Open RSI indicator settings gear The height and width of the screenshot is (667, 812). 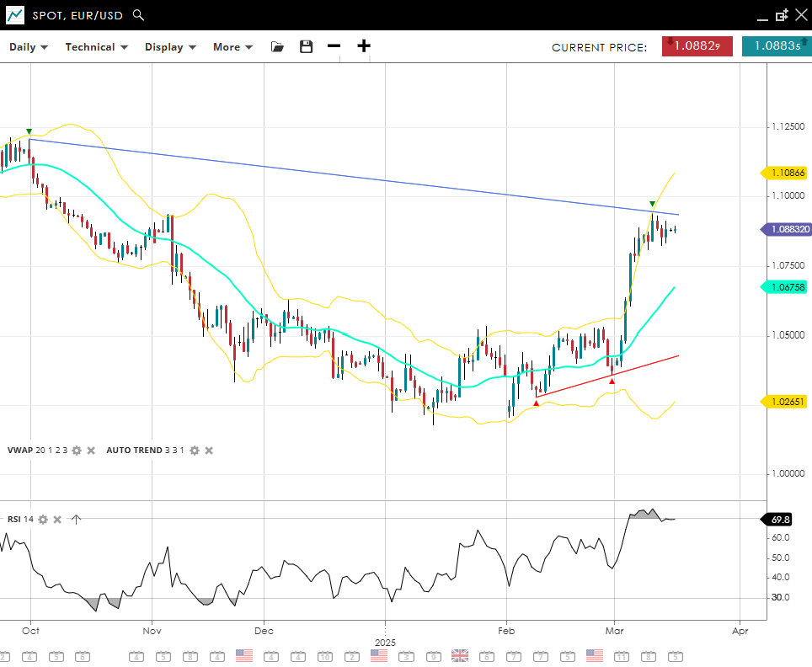click(43, 520)
